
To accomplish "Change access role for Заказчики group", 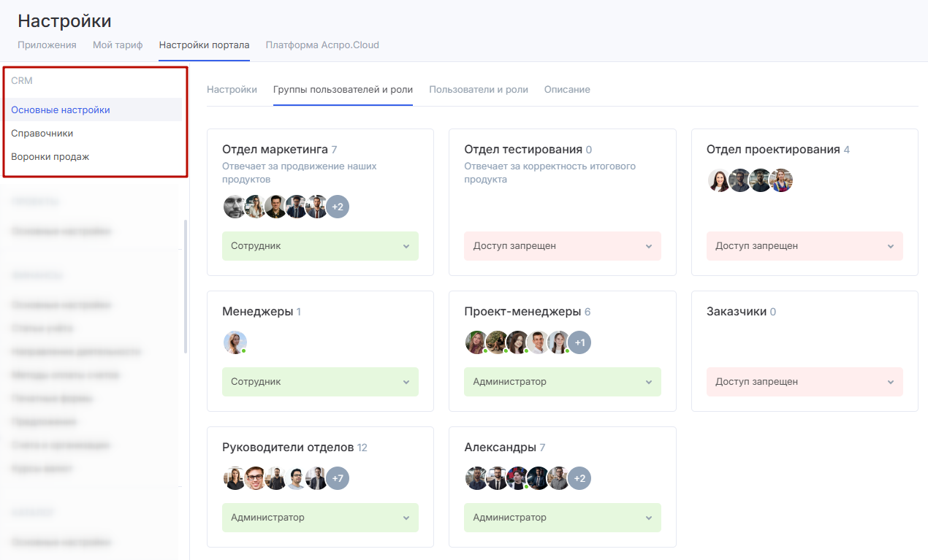I will (x=804, y=382).
